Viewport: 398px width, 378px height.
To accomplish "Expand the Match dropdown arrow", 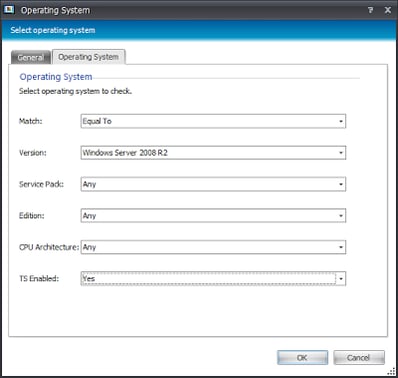I will (341, 121).
